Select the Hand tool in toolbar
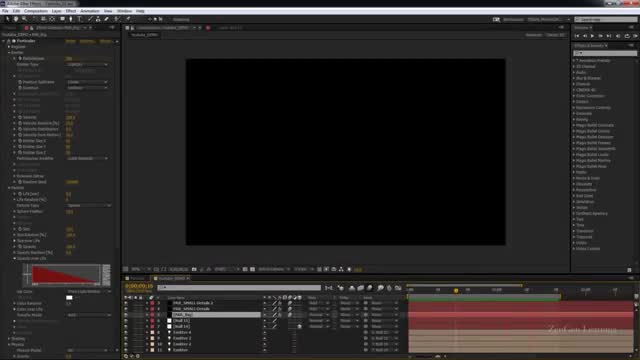Viewport: 640px width, 360px height. coord(16,19)
